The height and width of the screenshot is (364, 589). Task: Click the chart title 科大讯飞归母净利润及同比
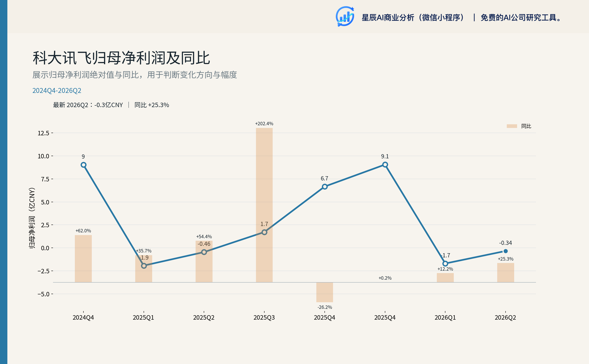pos(121,58)
